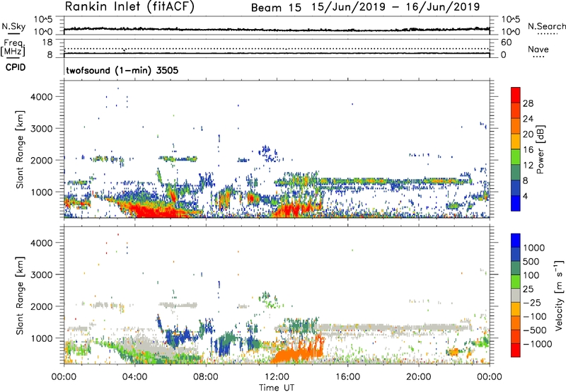The width and height of the screenshot is (566, 392).
Task: Click the "100" velocity color bar value
Action: tap(530, 275)
